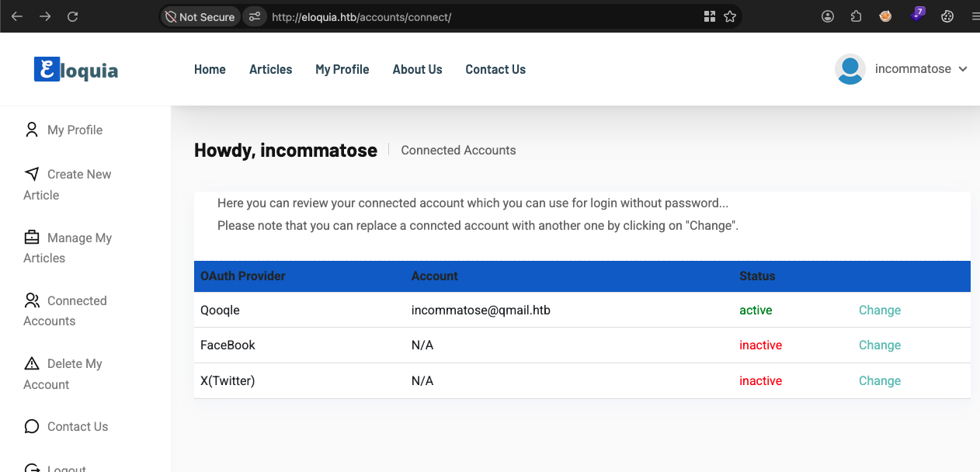The width and height of the screenshot is (980, 472).
Task: Click the Qooqle provider cell
Action: pyautogui.click(x=220, y=310)
